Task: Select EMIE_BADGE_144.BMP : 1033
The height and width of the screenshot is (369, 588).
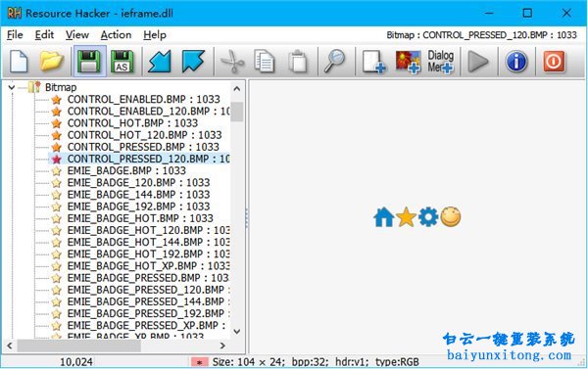Action: [x=138, y=195]
